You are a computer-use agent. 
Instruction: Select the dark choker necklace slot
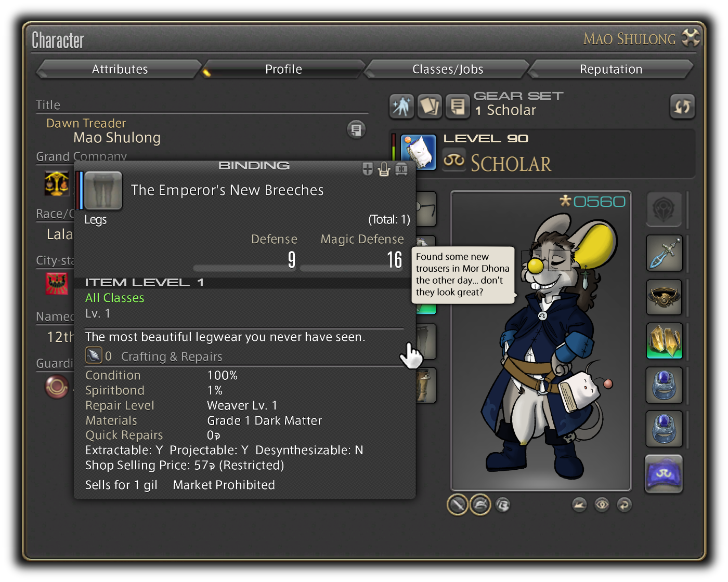[x=664, y=297]
